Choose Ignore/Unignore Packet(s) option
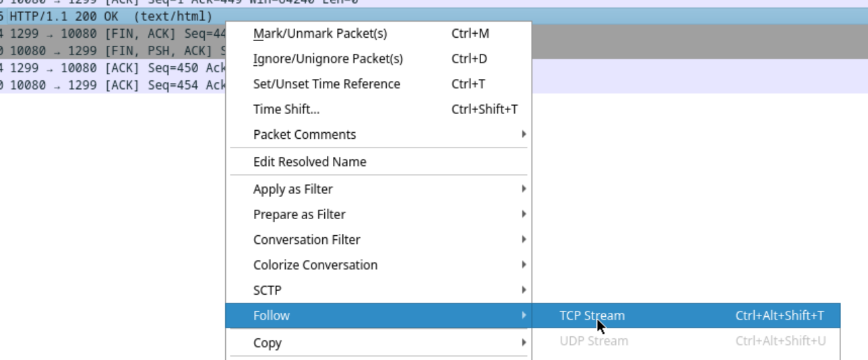The width and height of the screenshot is (868, 360). click(x=328, y=59)
